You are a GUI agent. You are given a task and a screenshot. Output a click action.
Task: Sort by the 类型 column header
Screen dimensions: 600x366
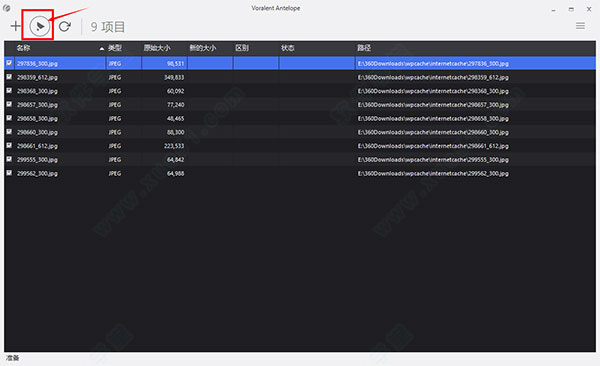(115, 48)
